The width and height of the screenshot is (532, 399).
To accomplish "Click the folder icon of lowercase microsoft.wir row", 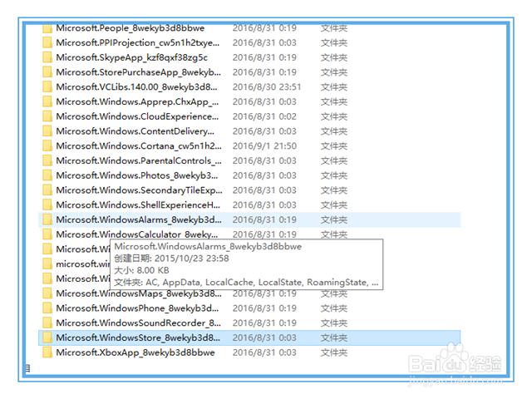I will click(47, 264).
